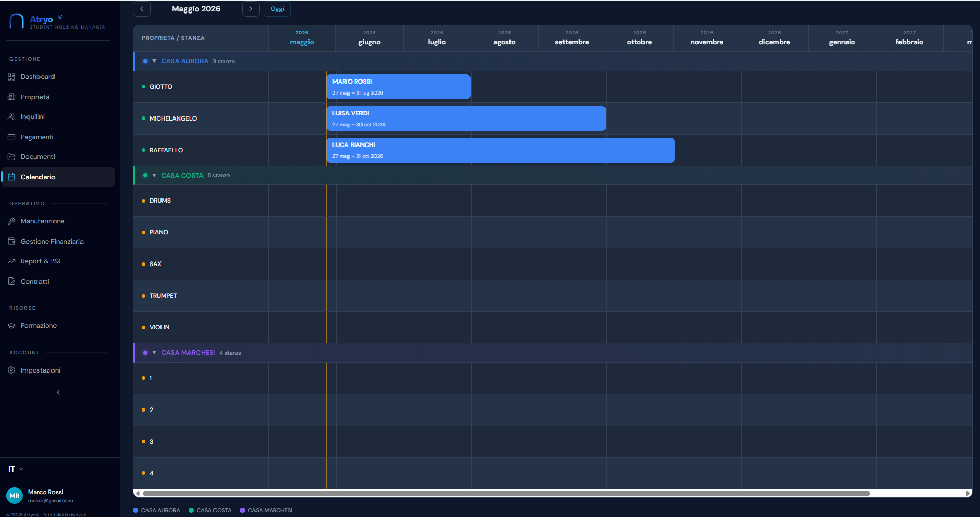
Task: Click the giugno column header
Action: [369, 38]
